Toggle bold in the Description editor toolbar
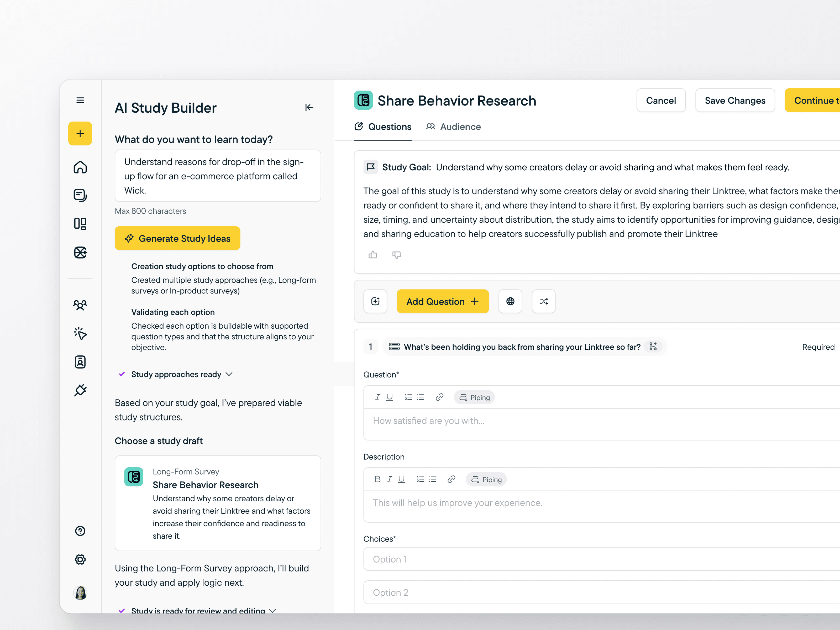This screenshot has height=630, width=840. [x=377, y=479]
